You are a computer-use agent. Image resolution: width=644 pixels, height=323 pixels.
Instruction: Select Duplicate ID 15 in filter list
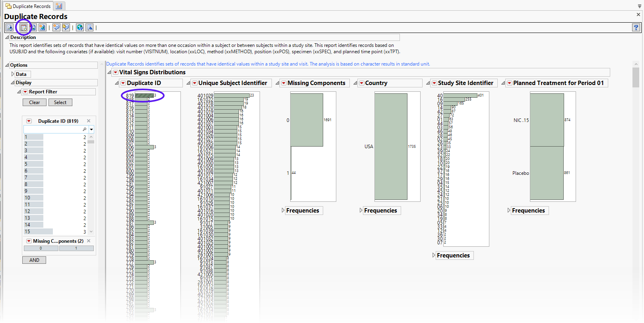38,231
